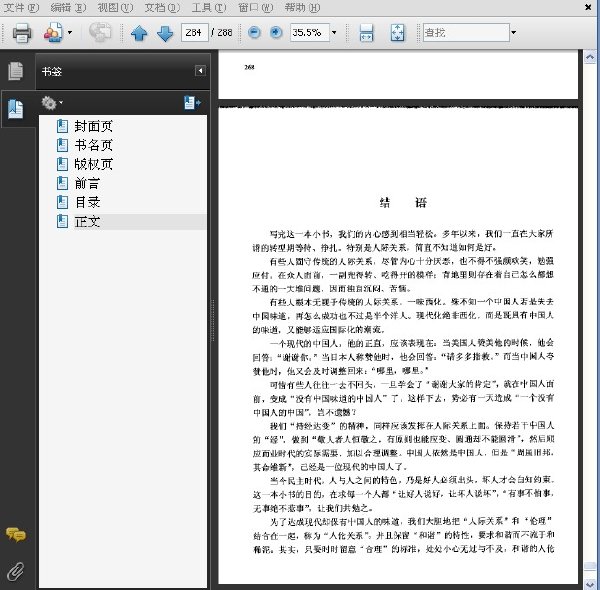Select the 目录 bookmark
This screenshot has height=590, width=600.
click(87, 202)
